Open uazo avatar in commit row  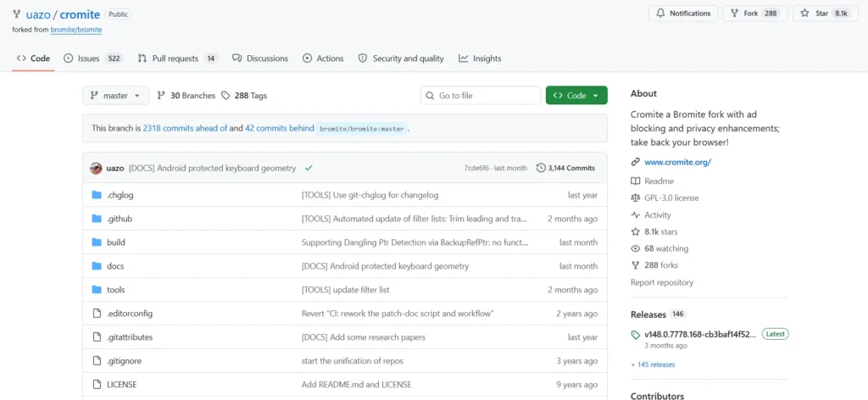pos(96,168)
